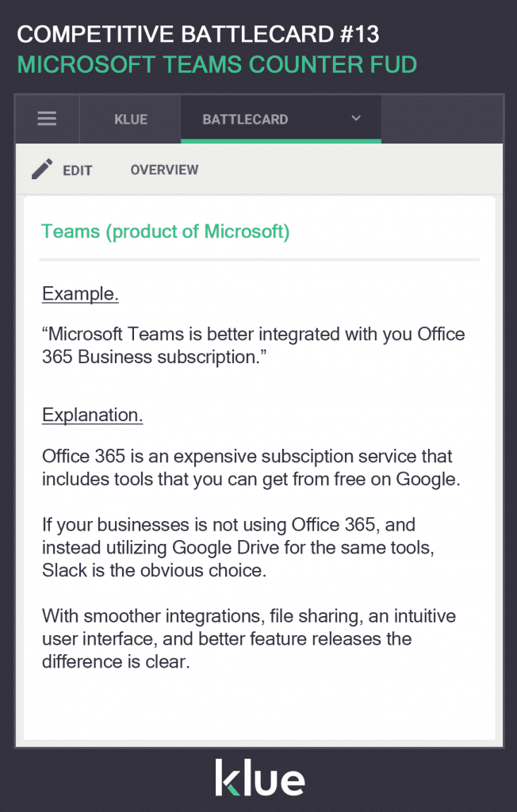The image size is (517, 812).
Task: Click the pencil edit icon
Action: coord(42,170)
